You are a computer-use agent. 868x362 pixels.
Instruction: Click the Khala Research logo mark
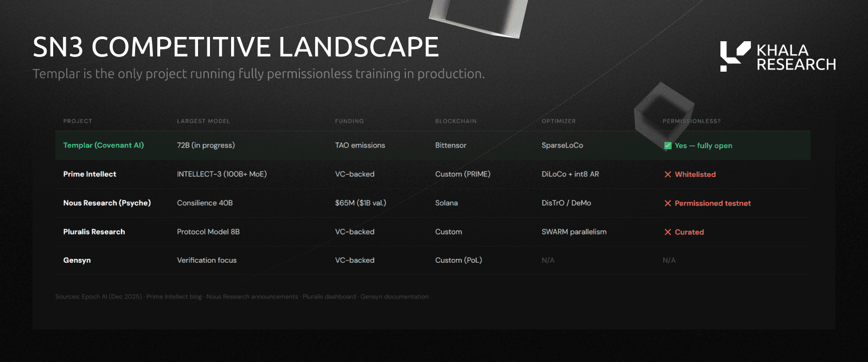point(735,56)
